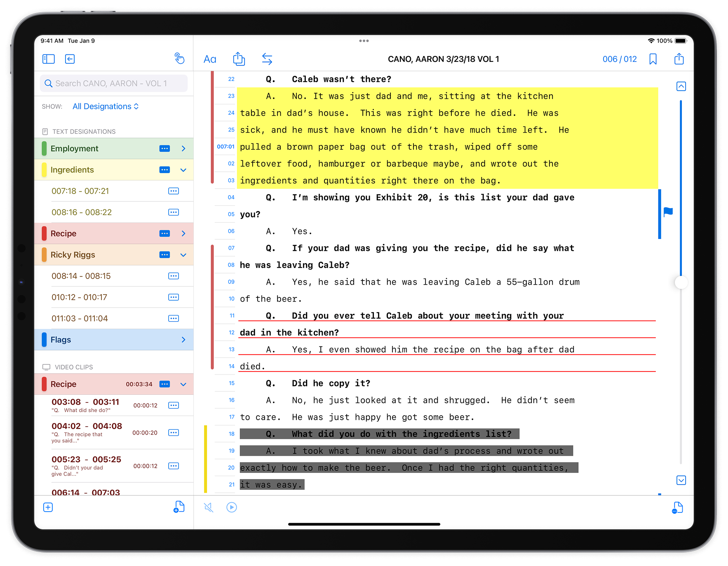Open the Aa text appearance settings
Viewport: 728px width, 566px height.
coord(210,59)
